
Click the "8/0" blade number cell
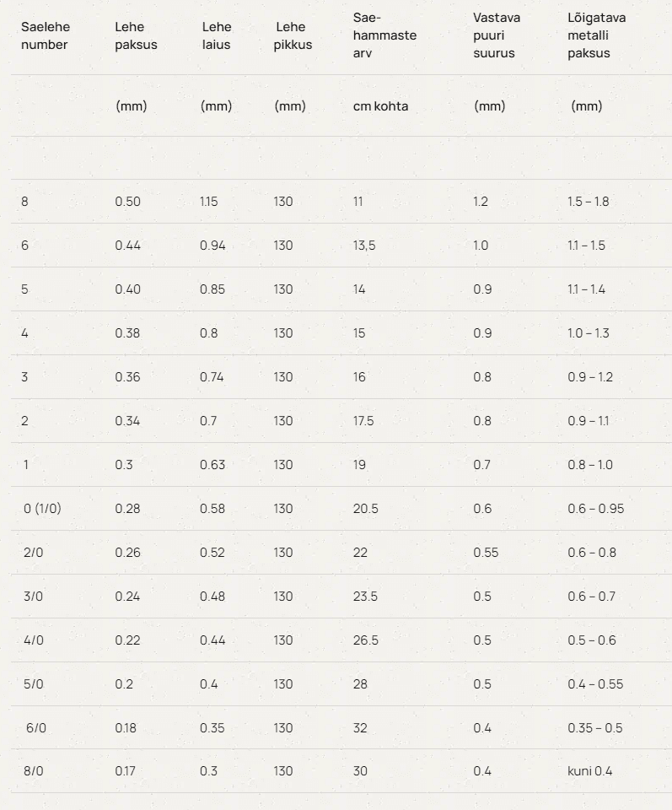point(34,771)
